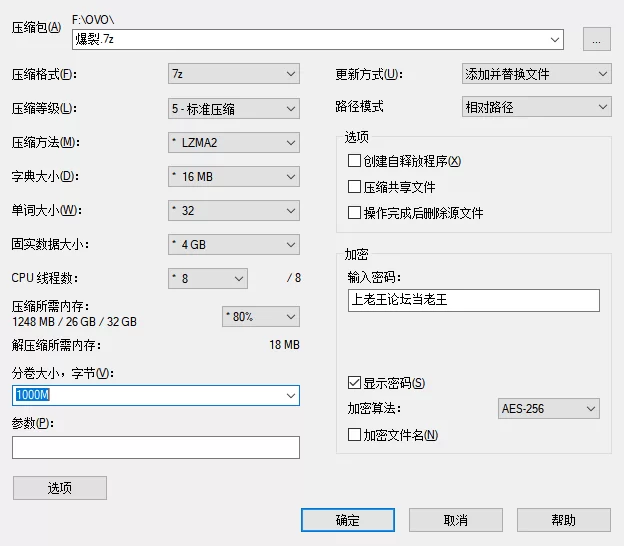
Task: Open the LZMA2 compression method dropdown
Action: point(234,142)
